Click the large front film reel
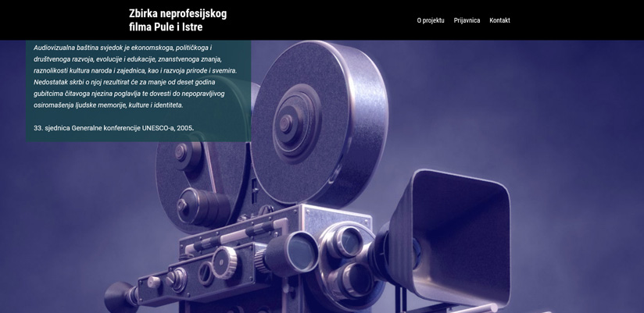The width and height of the screenshot is (644, 313). point(319,123)
